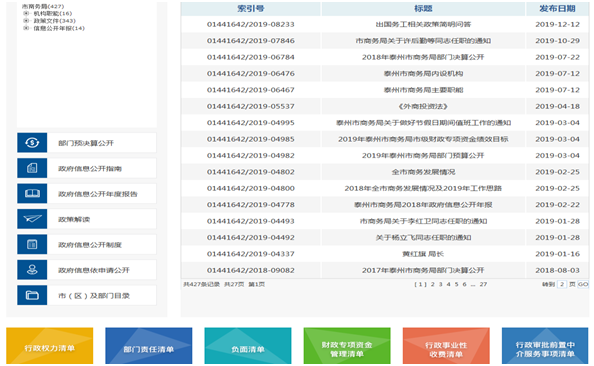594x366 pixels.
Task: Click the 负面清单 teal tile
Action: point(248,346)
